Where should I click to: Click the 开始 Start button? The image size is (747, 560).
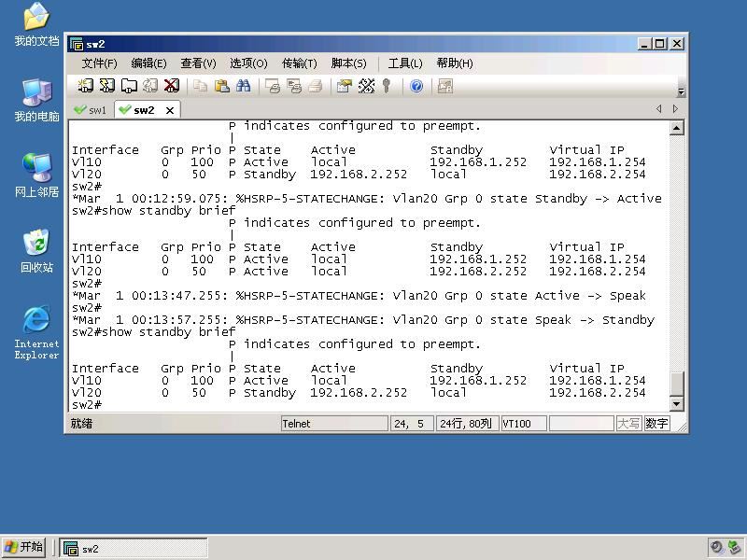(24, 547)
